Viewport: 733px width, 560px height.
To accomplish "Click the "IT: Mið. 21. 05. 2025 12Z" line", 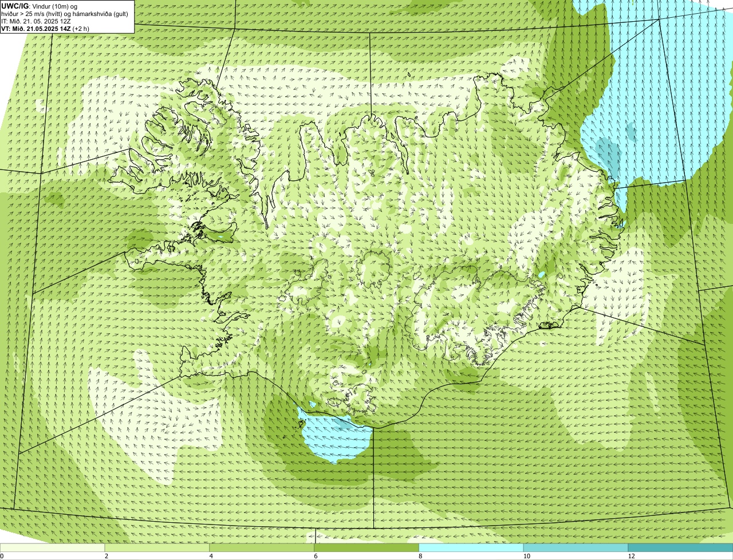I will click(x=36, y=21).
